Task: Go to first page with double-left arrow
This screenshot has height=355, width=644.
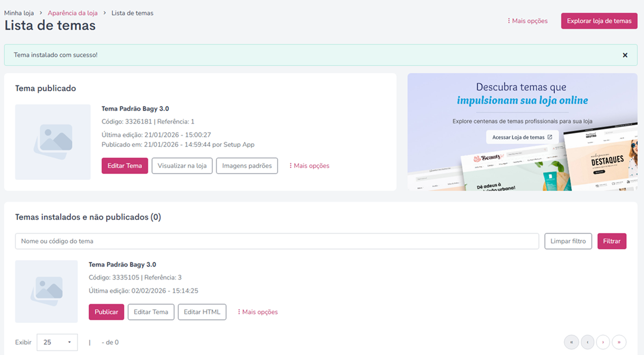Action: pyautogui.click(x=571, y=342)
